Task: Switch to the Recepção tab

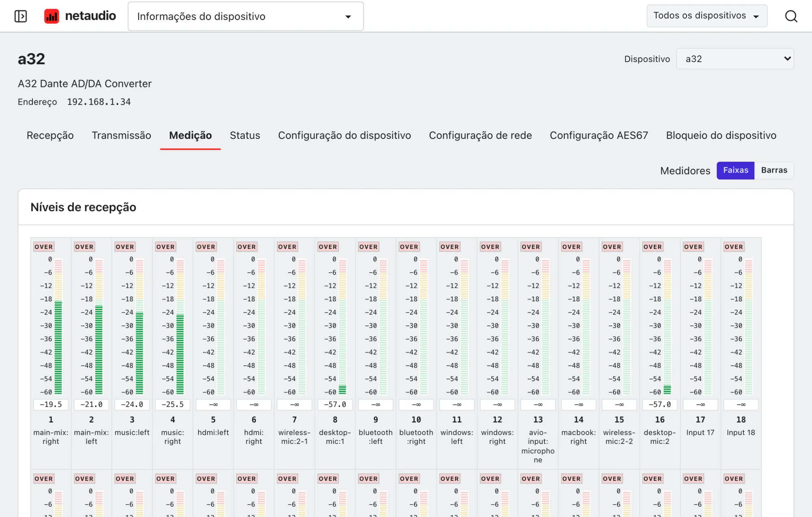Action: 50,135
